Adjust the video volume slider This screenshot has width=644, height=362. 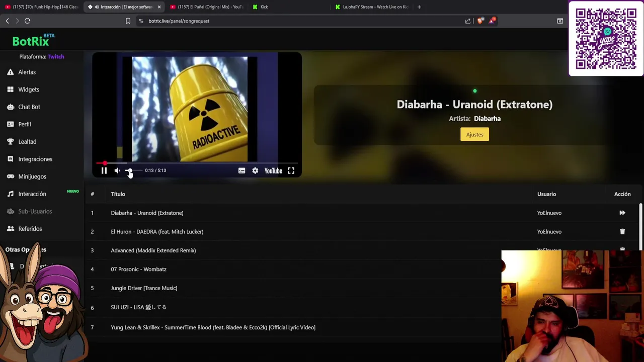134,171
